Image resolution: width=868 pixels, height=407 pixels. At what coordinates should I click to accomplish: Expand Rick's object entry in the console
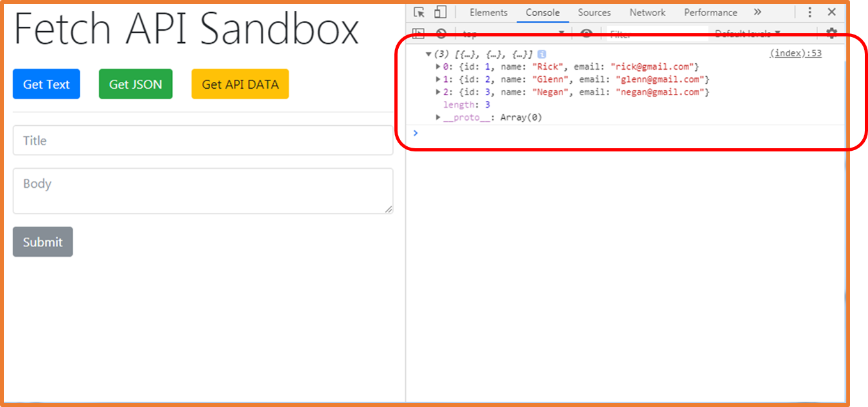(438, 66)
